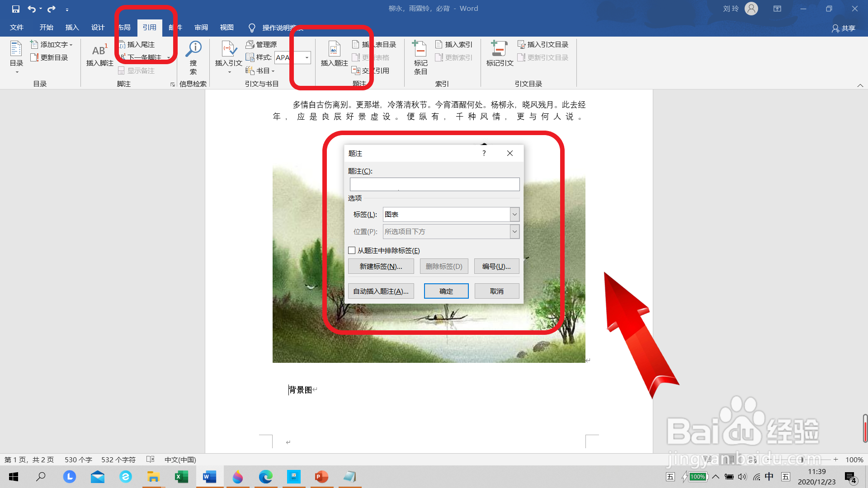The image size is (868, 488).
Task: Click Insert Table of Authorities (插入引文目录)
Action: click(x=543, y=44)
